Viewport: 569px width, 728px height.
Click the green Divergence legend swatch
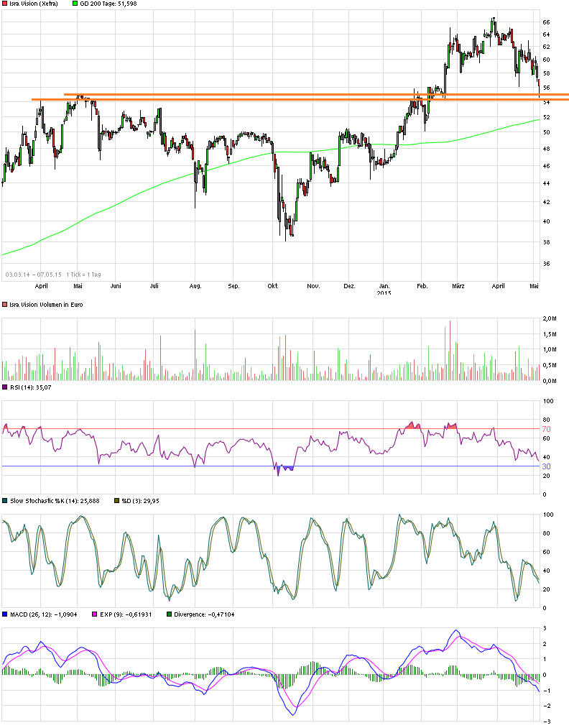pos(169,614)
